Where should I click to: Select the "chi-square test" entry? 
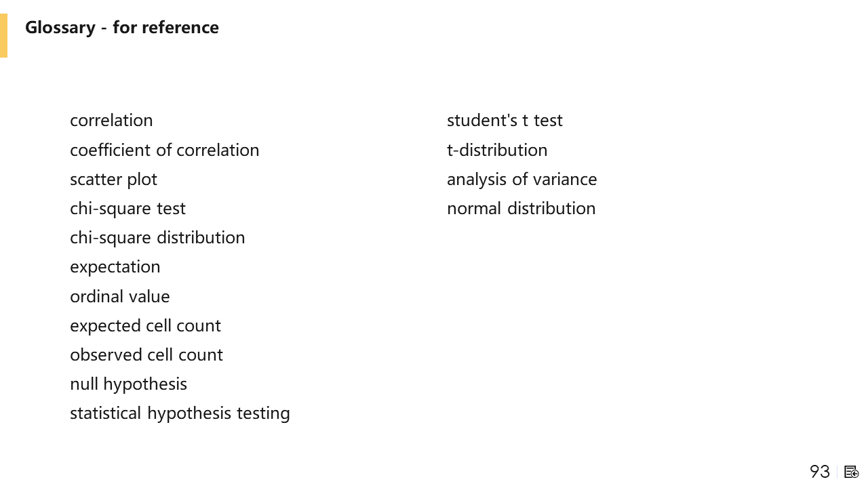click(x=127, y=208)
